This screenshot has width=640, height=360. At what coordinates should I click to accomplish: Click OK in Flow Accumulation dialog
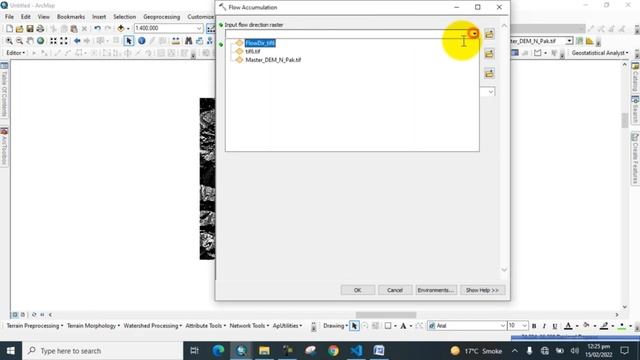[x=358, y=290]
